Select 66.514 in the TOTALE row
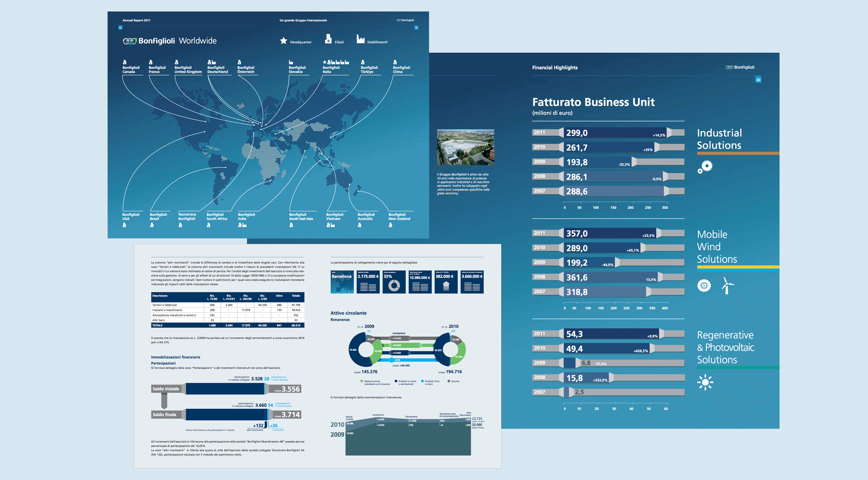 point(296,325)
